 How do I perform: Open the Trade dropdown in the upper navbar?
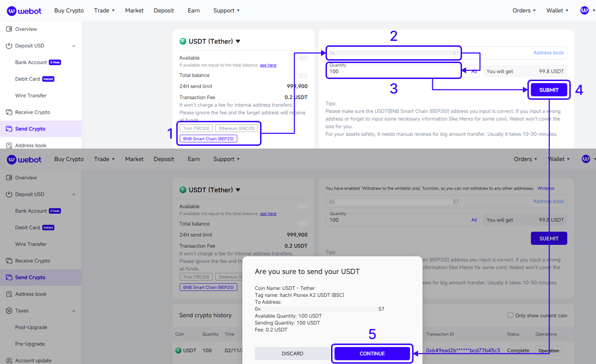tap(104, 10)
